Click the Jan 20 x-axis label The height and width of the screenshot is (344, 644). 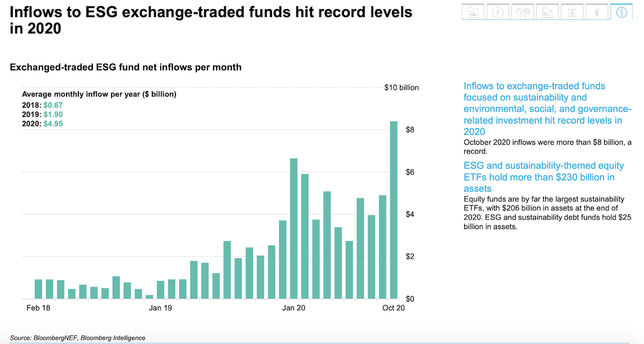click(294, 308)
